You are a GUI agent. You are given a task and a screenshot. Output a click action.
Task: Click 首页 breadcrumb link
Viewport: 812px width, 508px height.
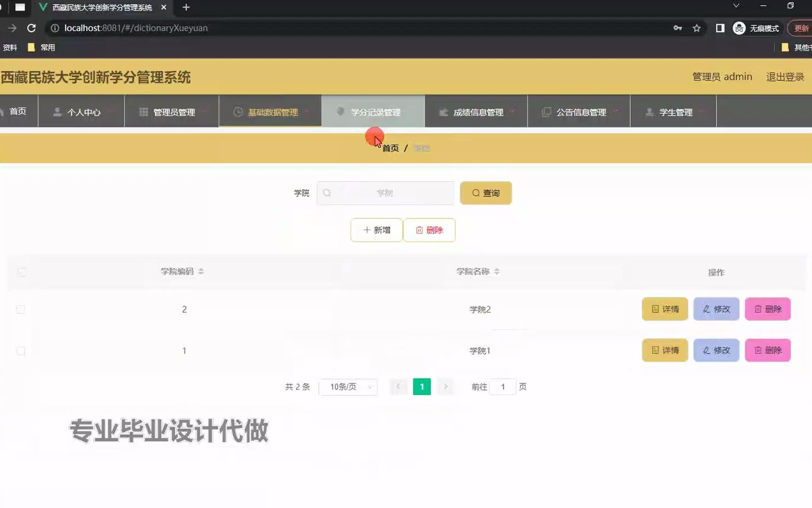click(x=391, y=148)
